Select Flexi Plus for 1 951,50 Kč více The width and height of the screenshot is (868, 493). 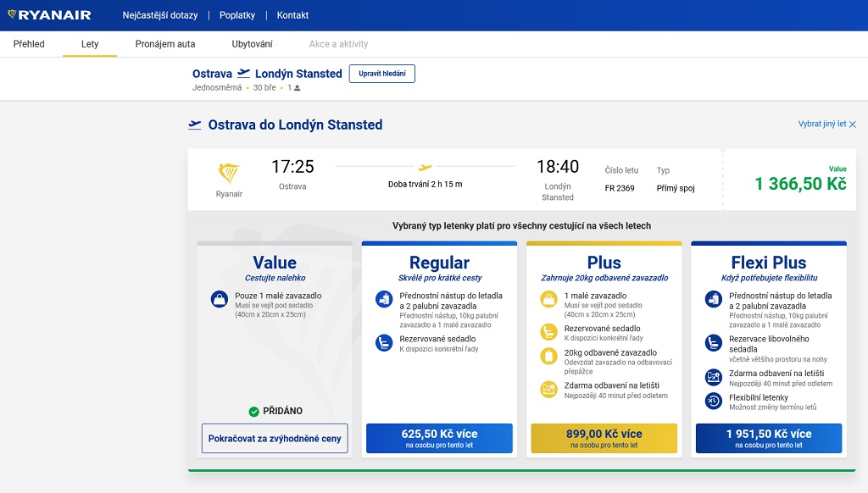769,438
